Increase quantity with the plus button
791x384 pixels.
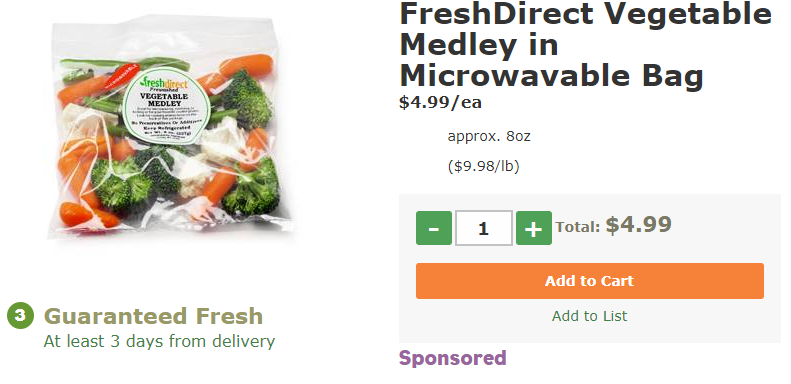click(534, 228)
